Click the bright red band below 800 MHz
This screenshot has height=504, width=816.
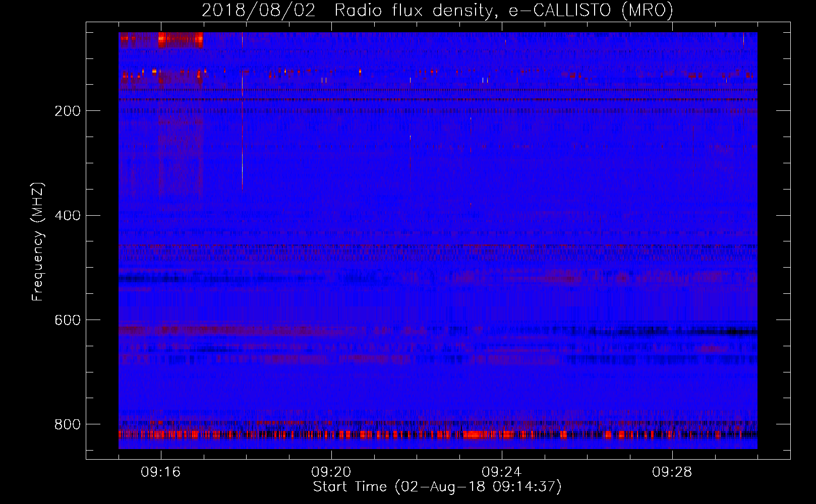click(x=438, y=434)
